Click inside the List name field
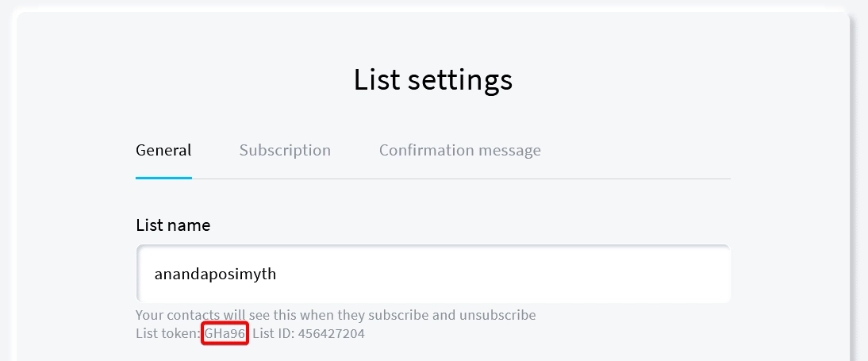The width and height of the screenshot is (868, 361). [432, 274]
